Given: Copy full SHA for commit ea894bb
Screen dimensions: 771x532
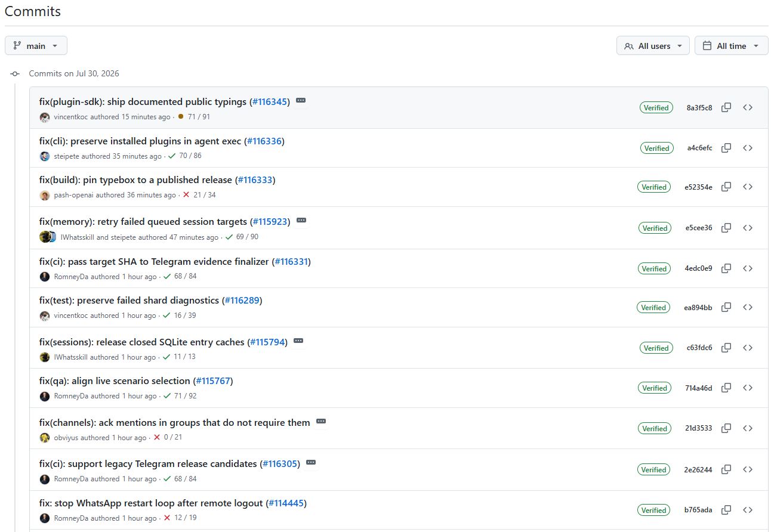Looking at the screenshot, I should coord(726,307).
